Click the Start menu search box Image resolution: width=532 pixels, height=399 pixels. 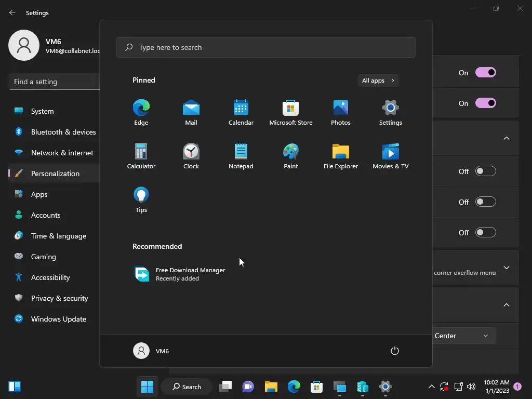coord(265,47)
